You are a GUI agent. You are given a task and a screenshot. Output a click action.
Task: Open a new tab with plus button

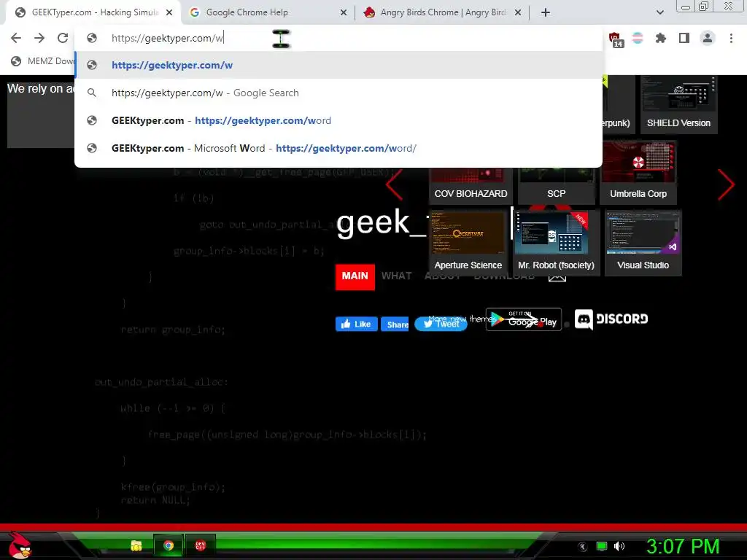click(546, 12)
